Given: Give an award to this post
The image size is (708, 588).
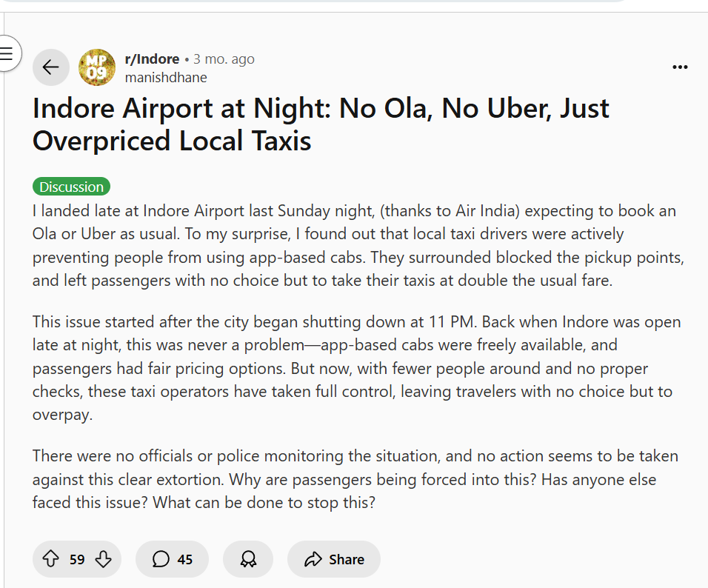Looking at the screenshot, I should [248, 559].
